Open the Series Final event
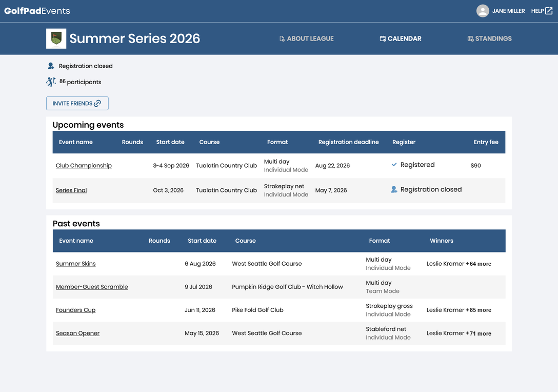 click(x=71, y=190)
